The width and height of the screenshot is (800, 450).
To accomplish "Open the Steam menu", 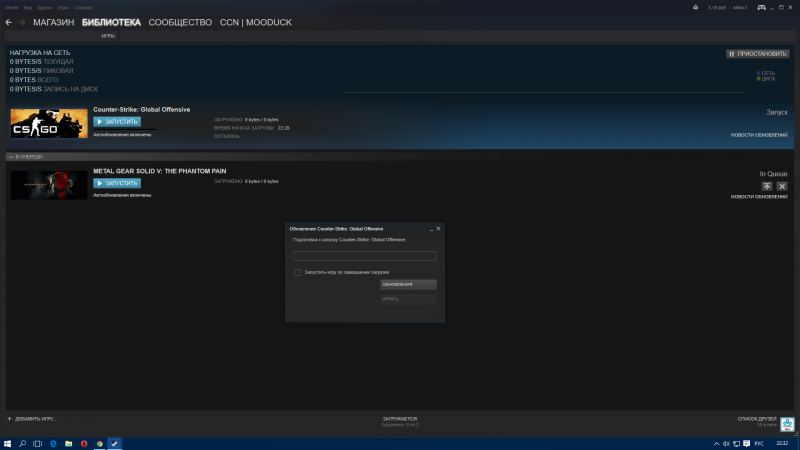I will pyautogui.click(x=11, y=8).
